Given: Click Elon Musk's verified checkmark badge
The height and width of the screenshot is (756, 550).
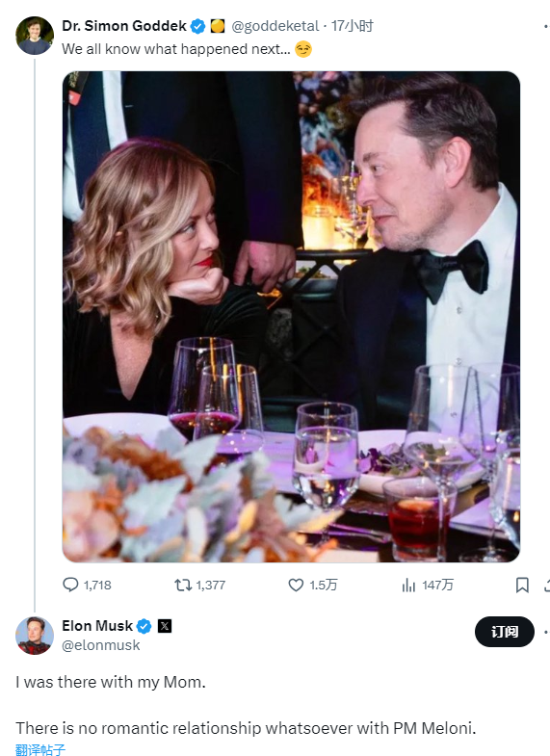Looking at the screenshot, I should 144,626.
